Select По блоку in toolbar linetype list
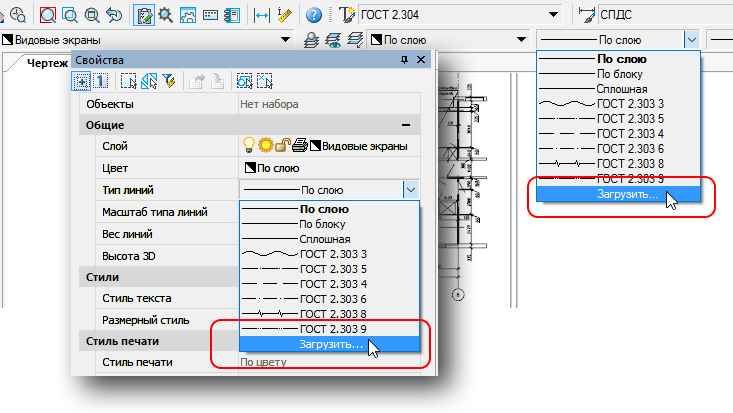This screenshot has height=413, width=733. coord(618,74)
